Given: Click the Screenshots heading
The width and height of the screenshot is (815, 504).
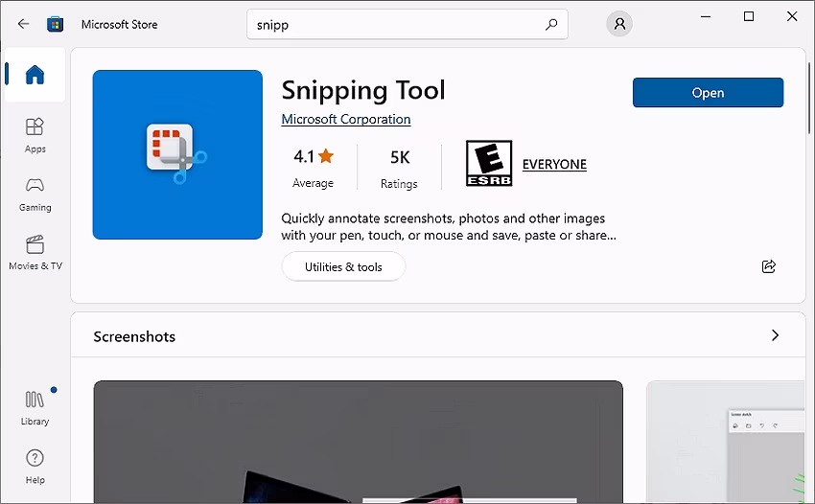Looking at the screenshot, I should tap(134, 336).
